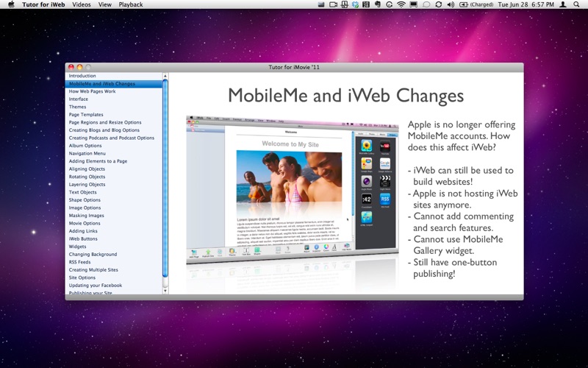Click the chat bubble status icon
The height and width of the screenshot is (368, 588).
click(426, 4)
